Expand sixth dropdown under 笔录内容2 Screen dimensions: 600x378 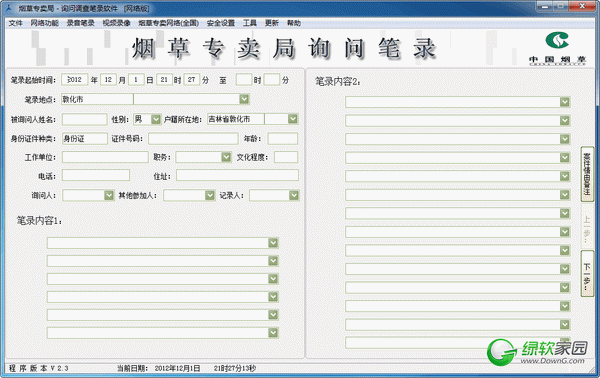point(565,195)
